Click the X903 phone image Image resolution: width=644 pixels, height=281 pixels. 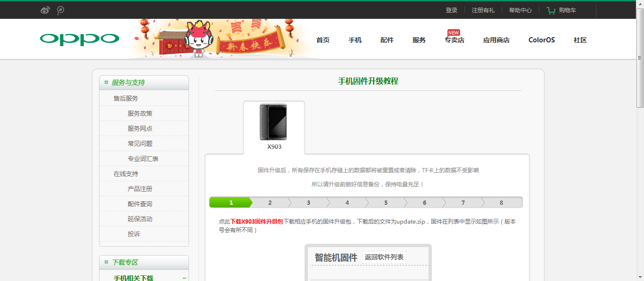click(x=273, y=122)
